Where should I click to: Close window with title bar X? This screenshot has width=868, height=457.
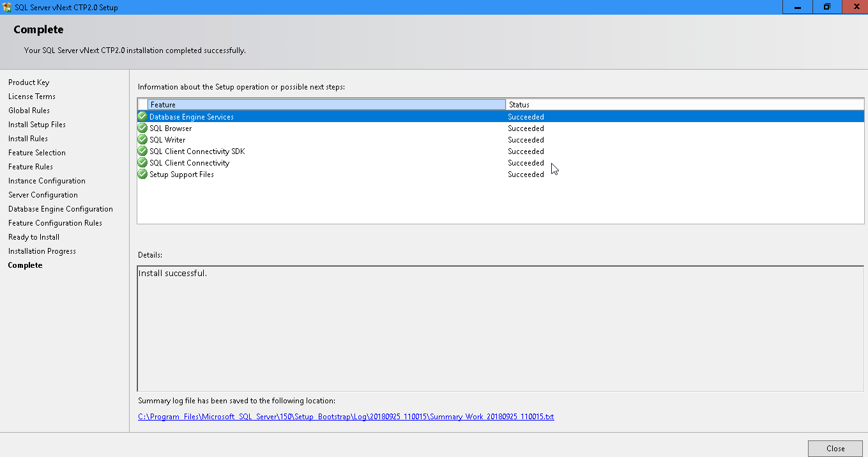click(x=855, y=6)
